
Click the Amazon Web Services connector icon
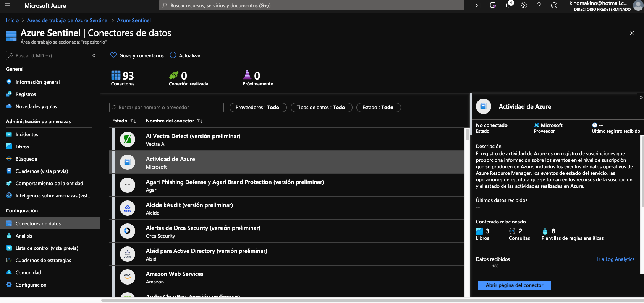click(x=128, y=277)
